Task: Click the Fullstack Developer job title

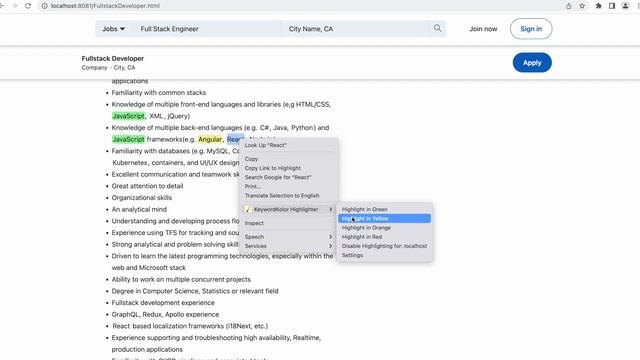Action: pyautogui.click(x=113, y=58)
